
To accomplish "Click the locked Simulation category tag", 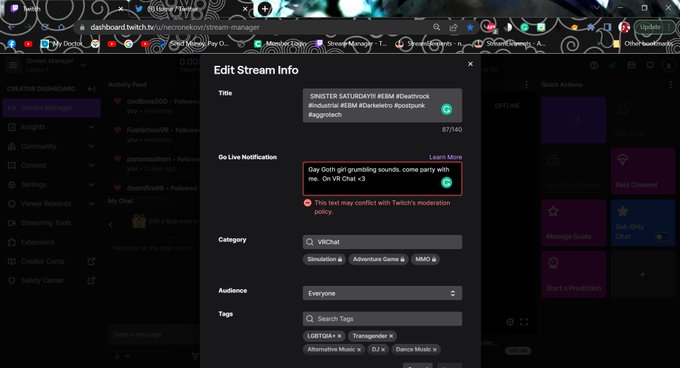I will 324,259.
